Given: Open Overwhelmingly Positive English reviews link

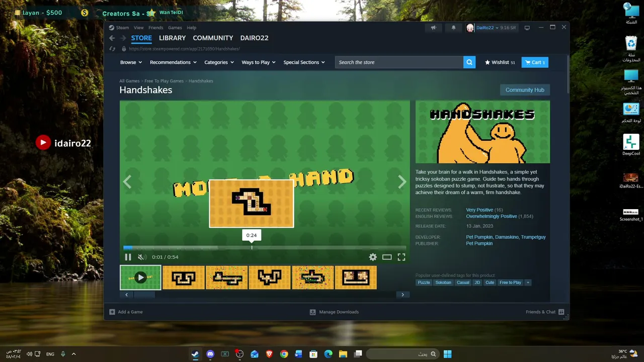Looking at the screenshot, I should 491,216.
